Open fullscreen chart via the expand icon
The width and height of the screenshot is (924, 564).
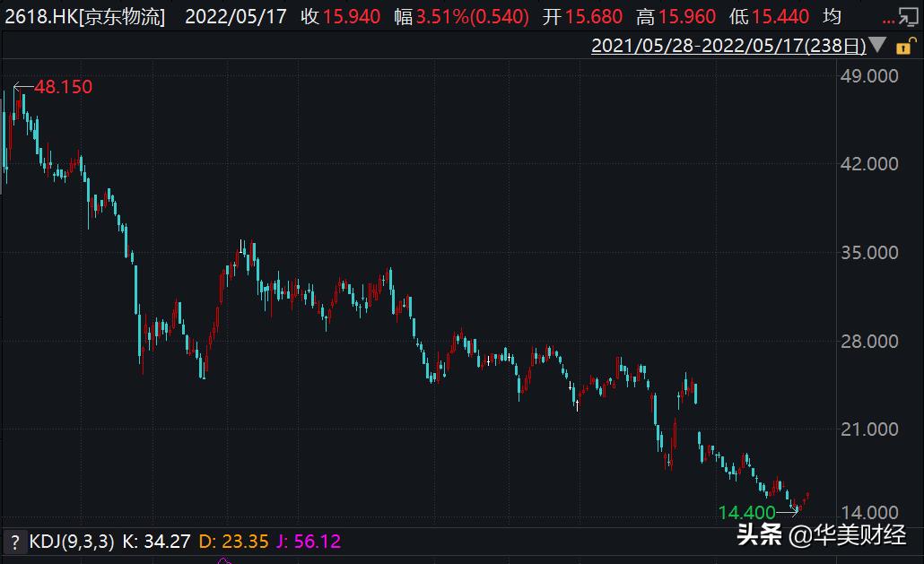(909, 15)
